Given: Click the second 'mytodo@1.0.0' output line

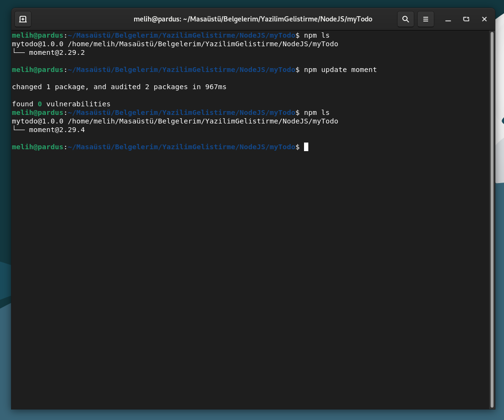Looking at the screenshot, I should click(175, 121).
